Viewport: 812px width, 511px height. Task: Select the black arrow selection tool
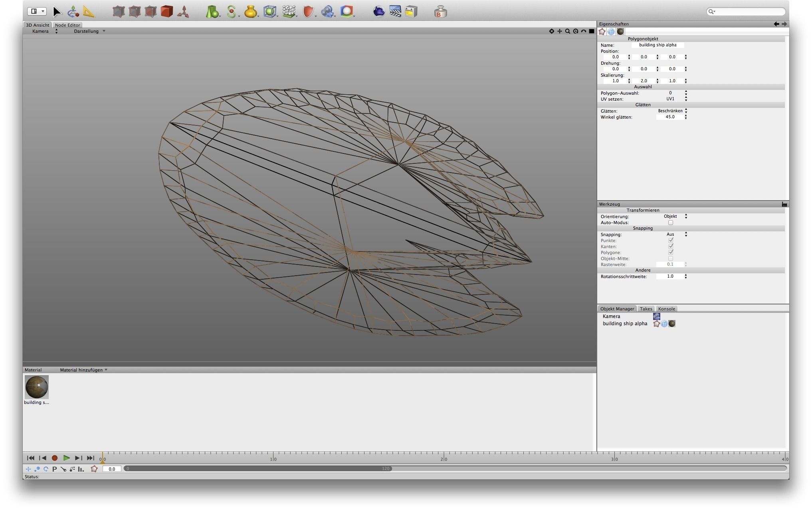[x=57, y=12]
